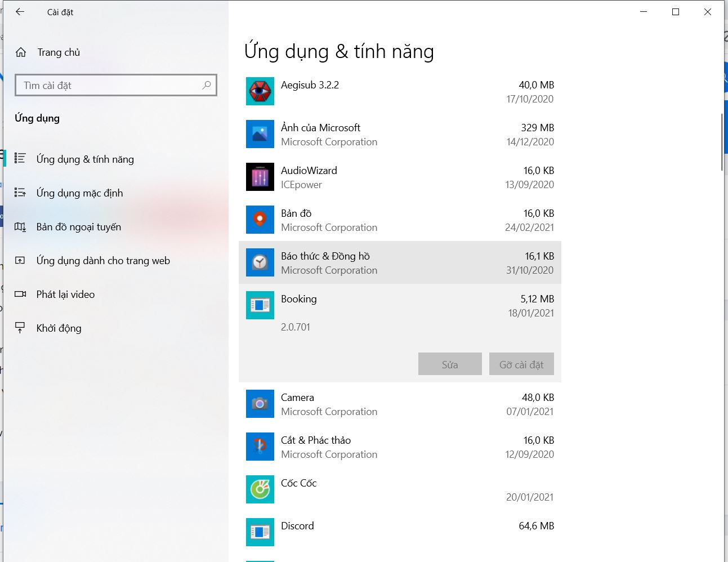Click the Báo thức & Đồng hồ clock icon

260,262
